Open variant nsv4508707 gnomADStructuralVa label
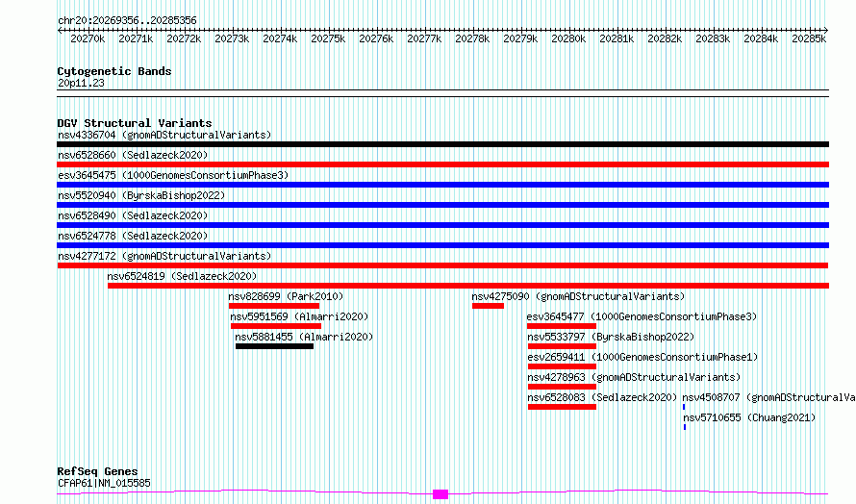The image size is (856, 504). point(768,397)
